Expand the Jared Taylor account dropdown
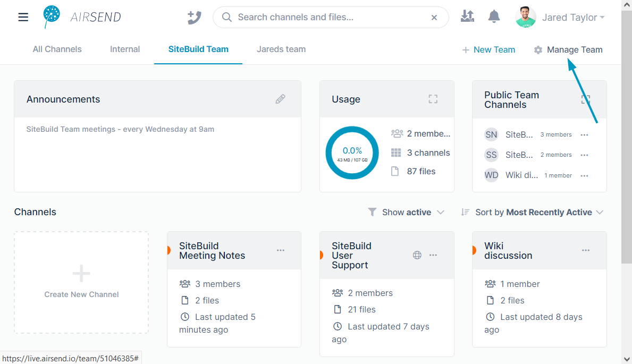Screen dimensions: 632x364 point(573,18)
